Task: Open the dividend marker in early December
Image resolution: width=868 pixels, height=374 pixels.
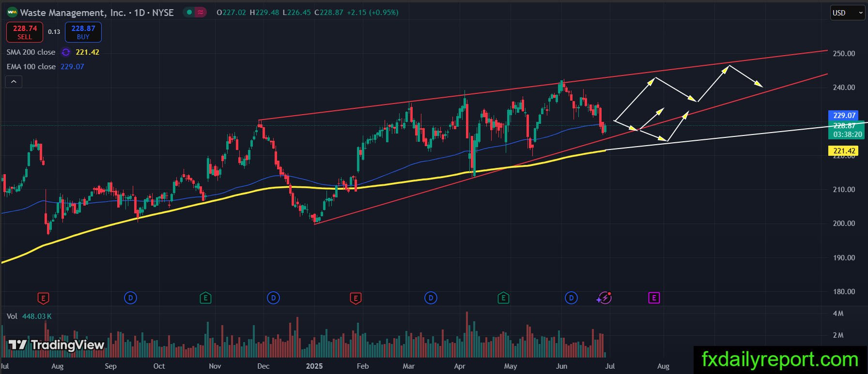Action: point(273,298)
